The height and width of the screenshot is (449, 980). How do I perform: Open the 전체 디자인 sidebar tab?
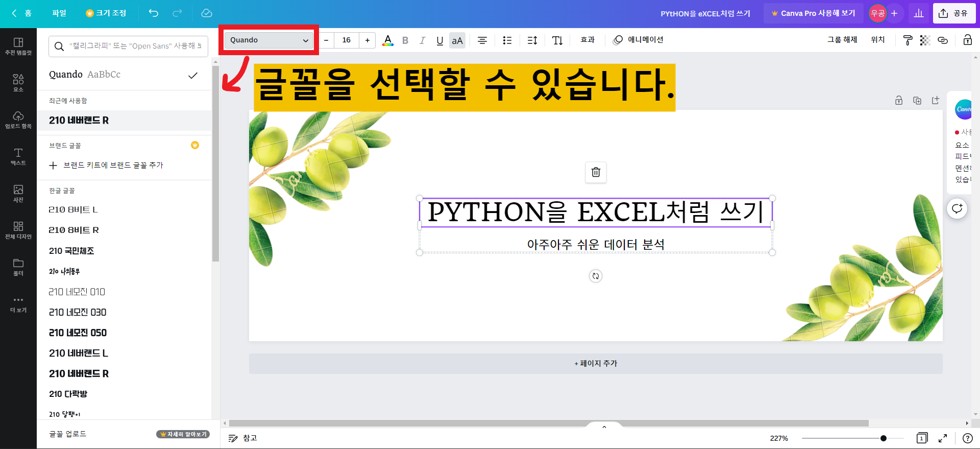[18, 230]
